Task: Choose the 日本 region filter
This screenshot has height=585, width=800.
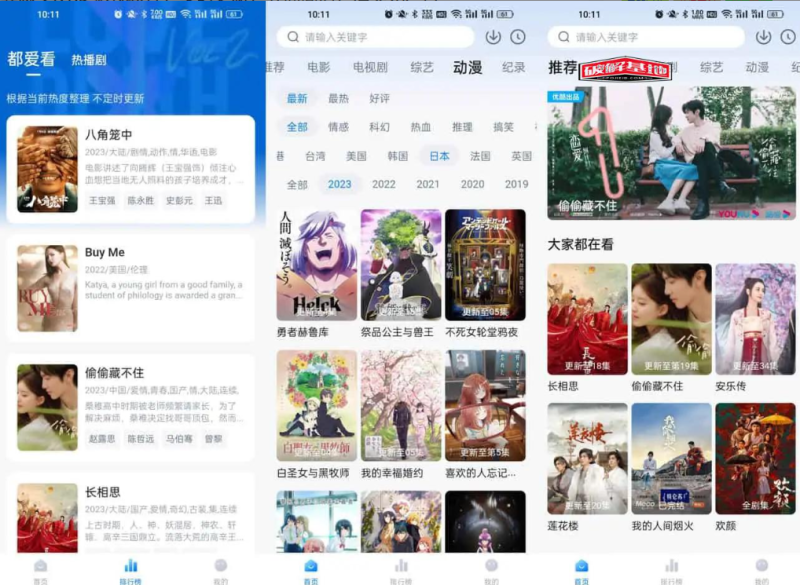Action: coord(437,158)
